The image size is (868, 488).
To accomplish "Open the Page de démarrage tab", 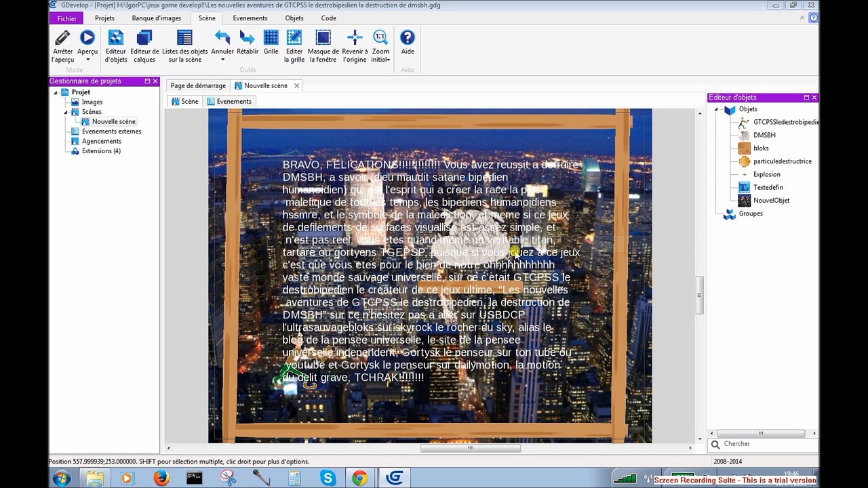I will 198,86.
